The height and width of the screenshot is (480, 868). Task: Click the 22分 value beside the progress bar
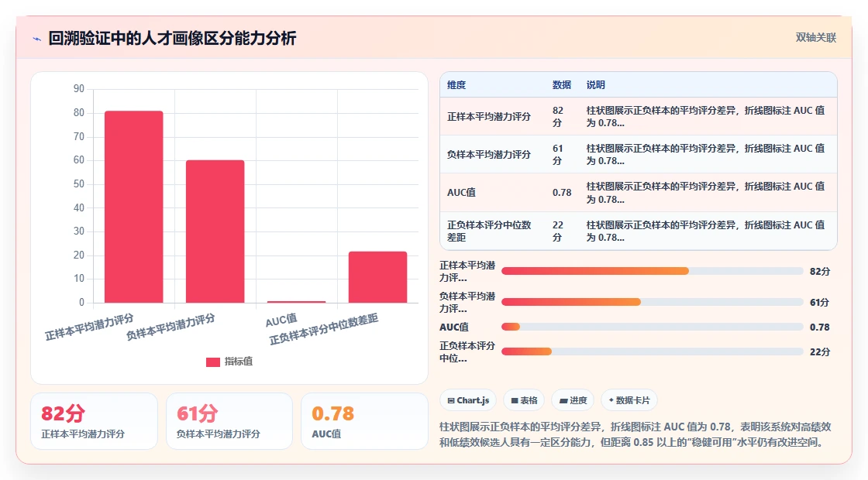pyautogui.click(x=819, y=352)
